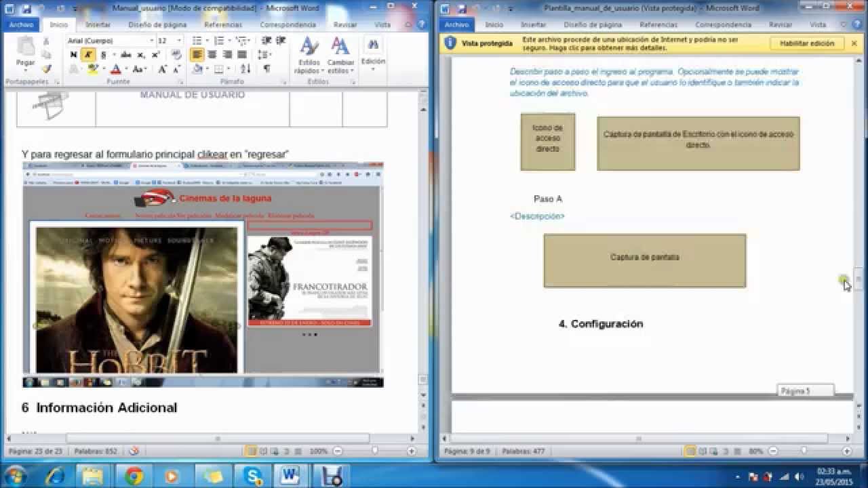Click word count 'Palabras: 477' in right window

[x=523, y=451]
